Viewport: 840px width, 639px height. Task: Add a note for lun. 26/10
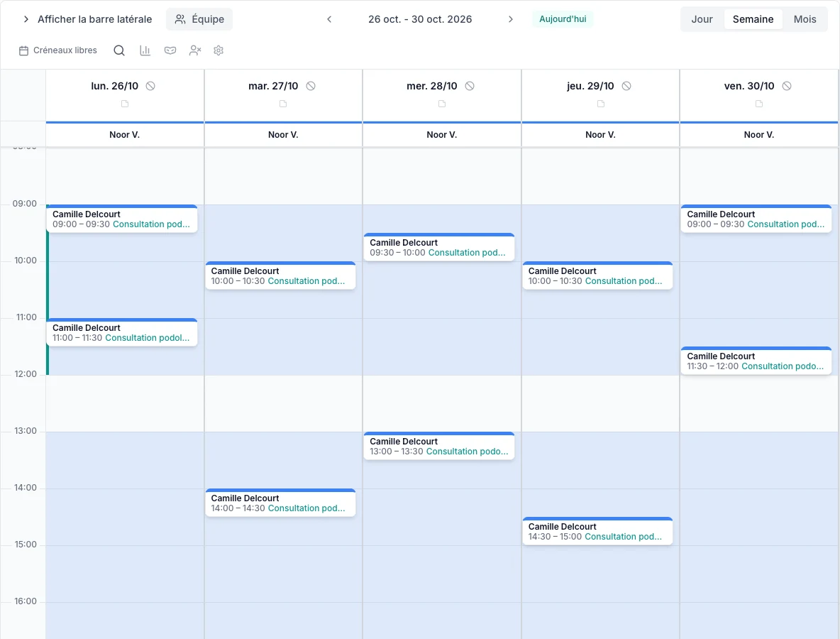(x=125, y=104)
